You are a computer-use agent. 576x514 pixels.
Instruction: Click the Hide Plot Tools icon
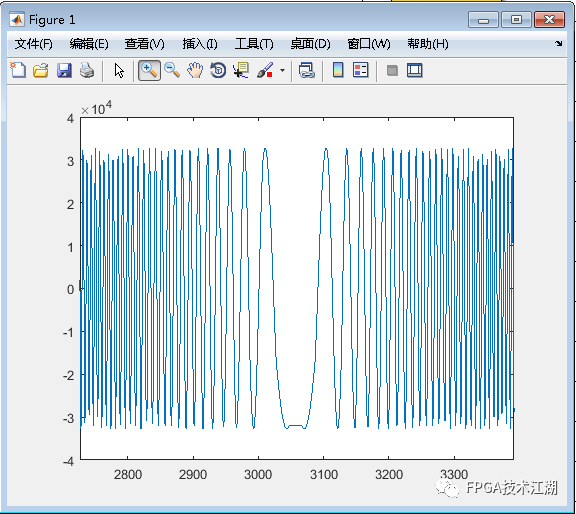point(392,70)
